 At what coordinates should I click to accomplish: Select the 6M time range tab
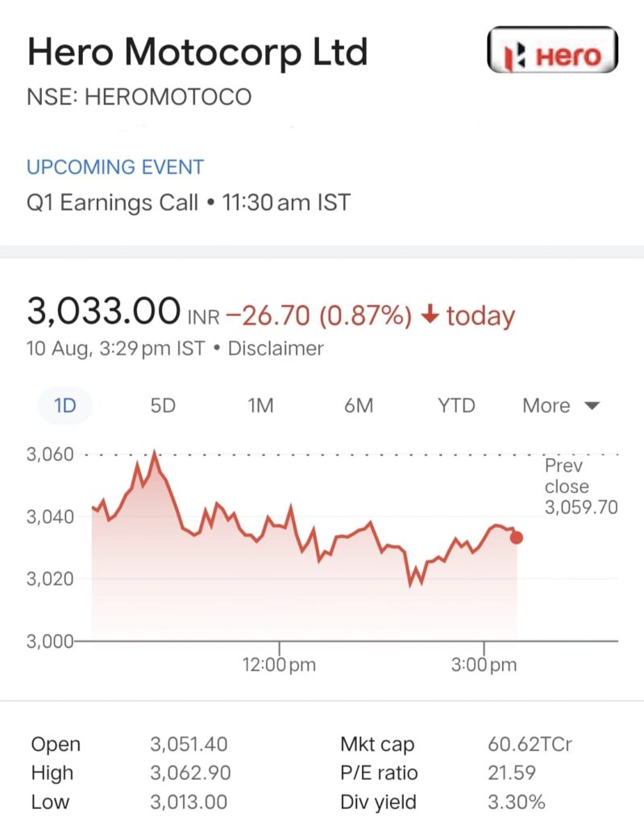[x=359, y=406]
